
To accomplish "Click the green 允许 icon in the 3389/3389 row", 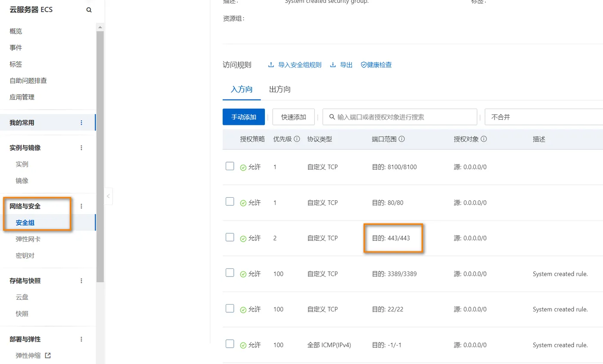I will point(243,274).
